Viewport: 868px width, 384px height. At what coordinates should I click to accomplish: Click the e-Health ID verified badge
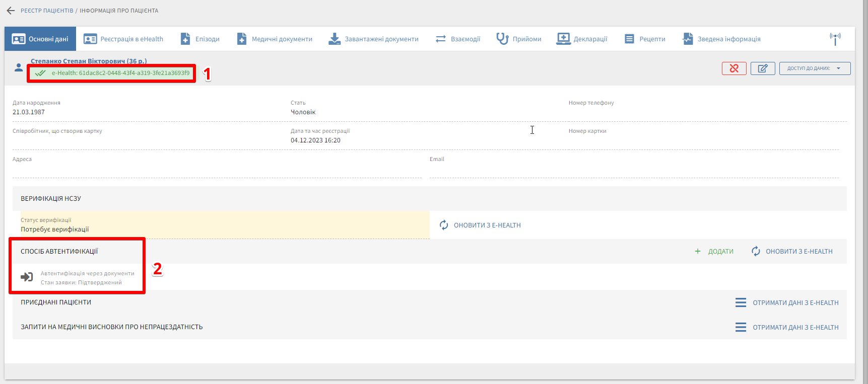(112, 73)
